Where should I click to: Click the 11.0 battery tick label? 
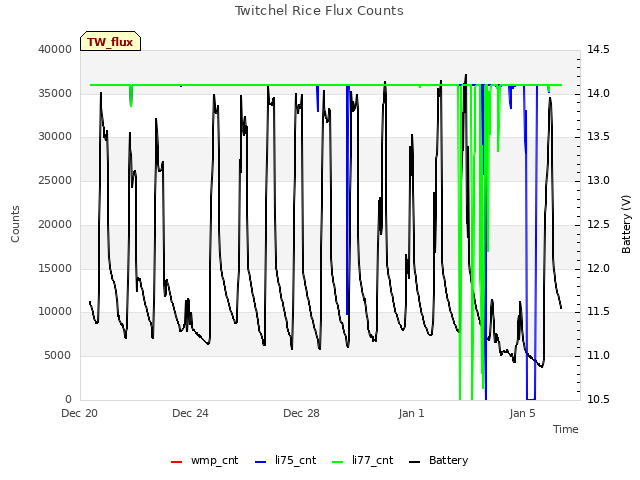pyautogui.click(x=598, y=356)
